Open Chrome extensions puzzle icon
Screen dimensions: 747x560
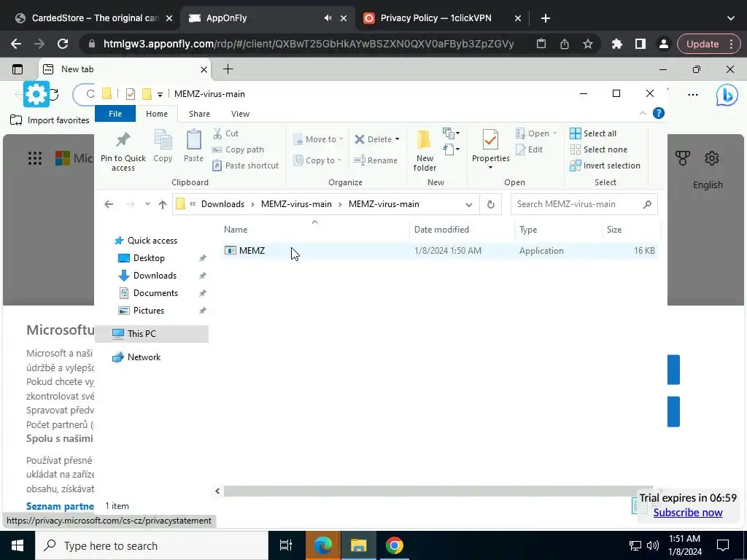click(x=617, y=44)
